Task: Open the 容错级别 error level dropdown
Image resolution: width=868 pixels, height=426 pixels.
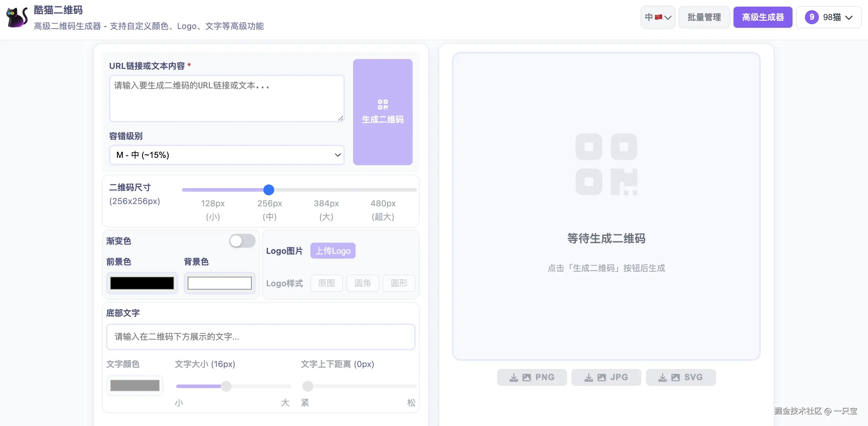Action: [227, 155]
